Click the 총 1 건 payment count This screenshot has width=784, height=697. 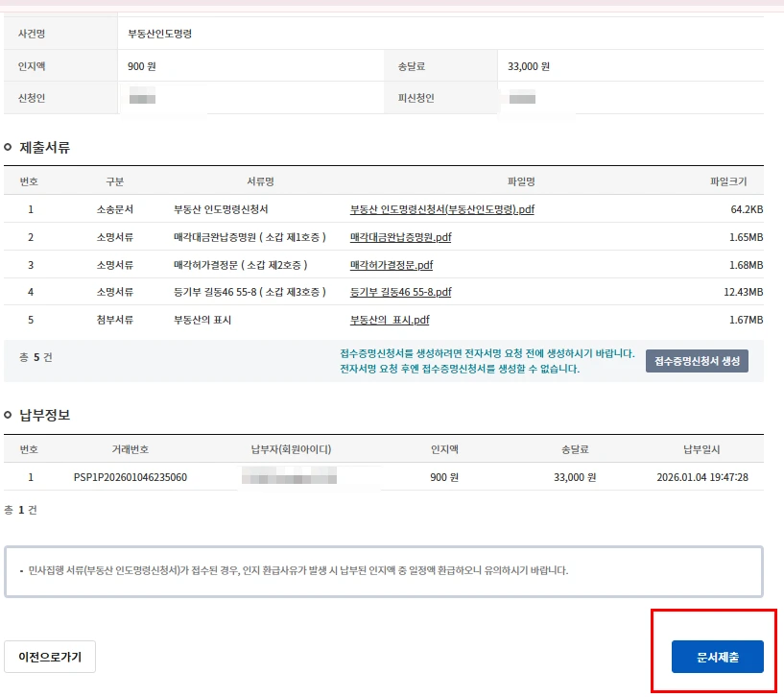(x=20, y=510)
